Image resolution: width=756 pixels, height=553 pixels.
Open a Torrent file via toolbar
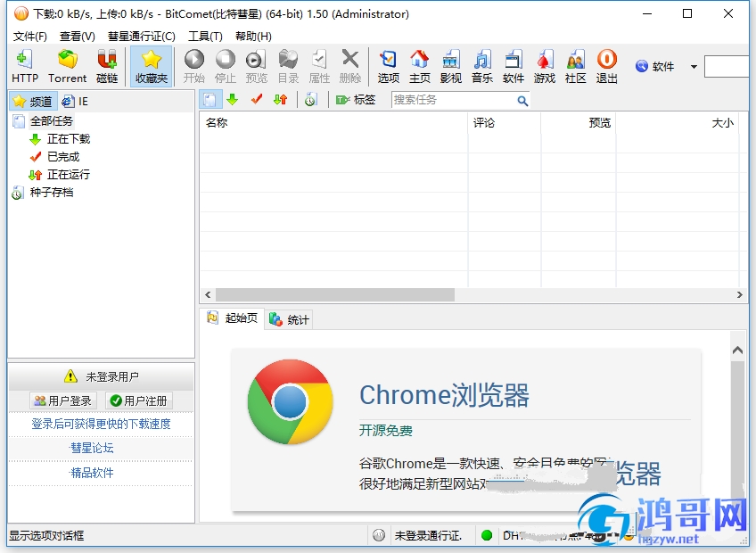tap(68, 67)
